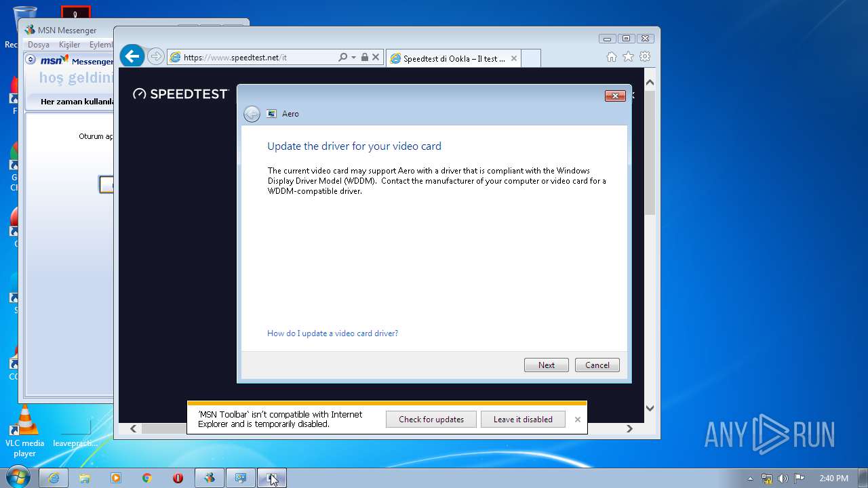Open 'How do I update a video card driver?'
Viewport: 868px width, 488px height.
coord(332,333)
